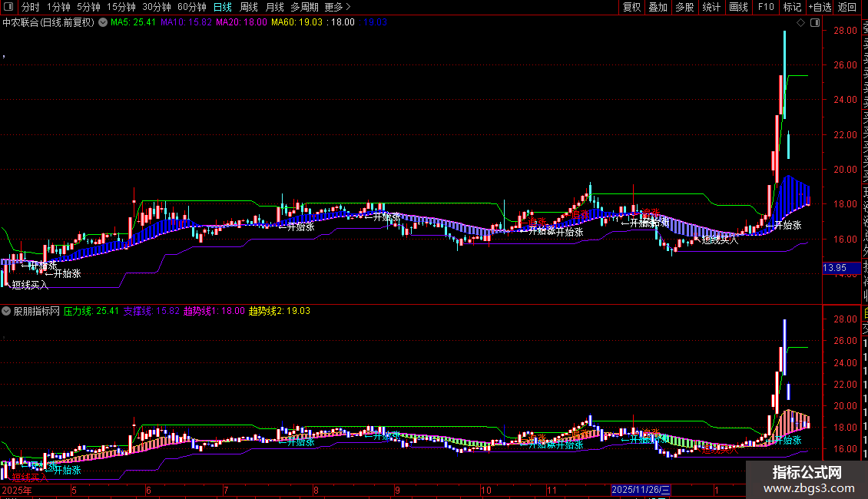Click the diamond marker icon at top right
Screen dimensions: 868x499
pos(801,23)
